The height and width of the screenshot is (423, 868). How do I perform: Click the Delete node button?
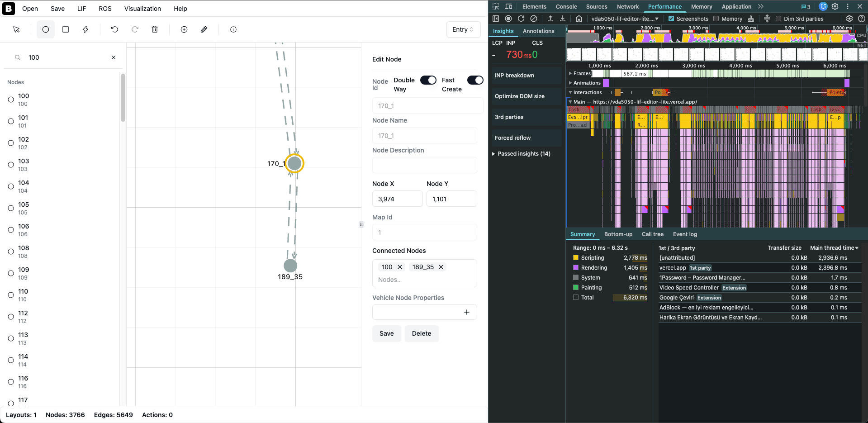[421, 333]
